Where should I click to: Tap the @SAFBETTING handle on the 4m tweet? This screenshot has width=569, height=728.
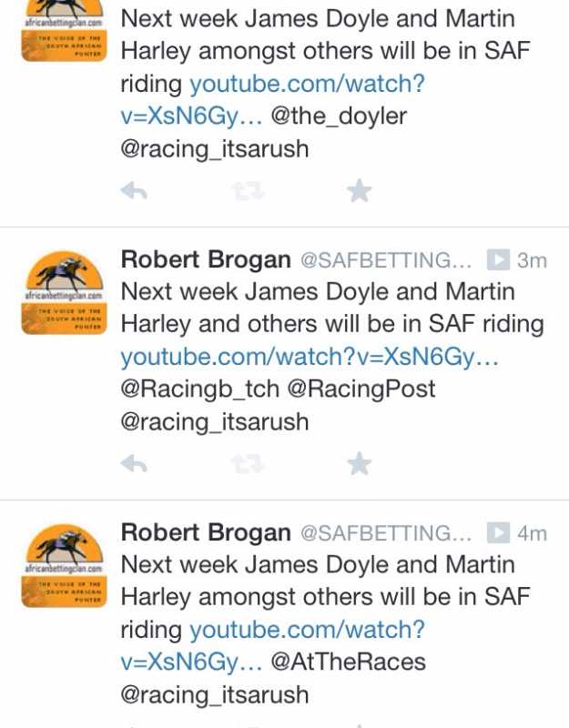pos(387,533)
